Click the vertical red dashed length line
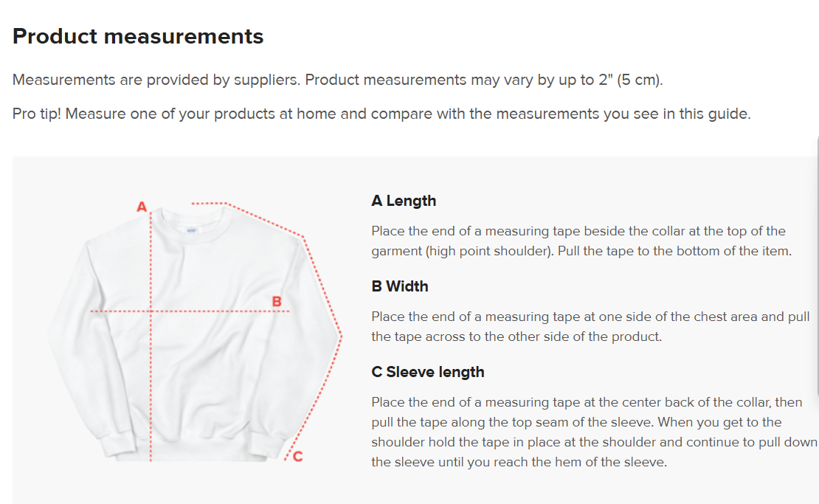Image resolution: width=819 pixels, height=504 pixels. 151,369
